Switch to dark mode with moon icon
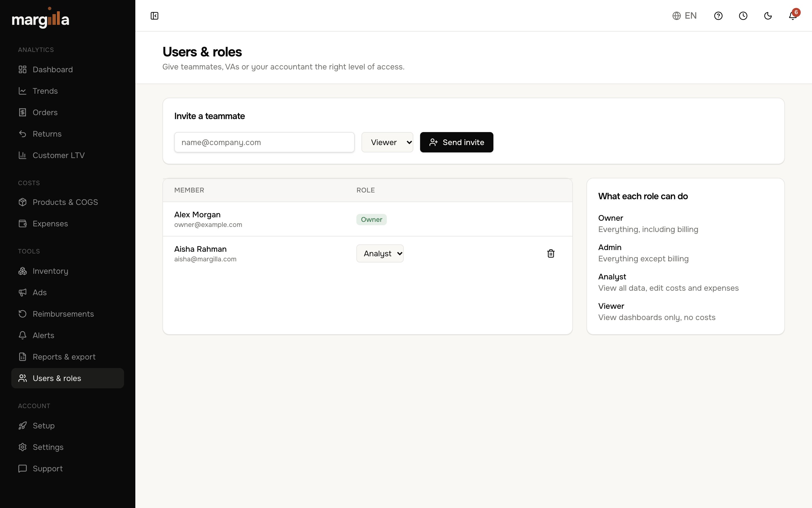This screenshot has width=812, height=508. pyautogui.click(x=768, y=16)
